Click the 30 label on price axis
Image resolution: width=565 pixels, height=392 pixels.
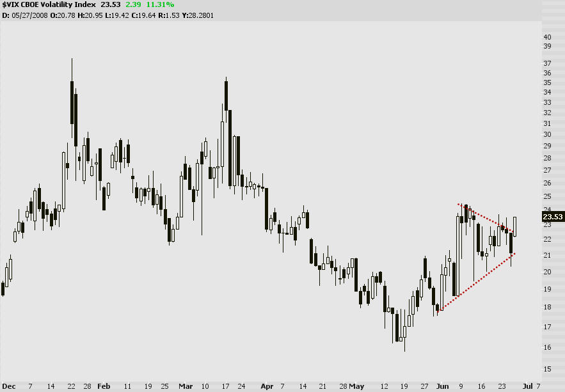click(x=547, y=135)
